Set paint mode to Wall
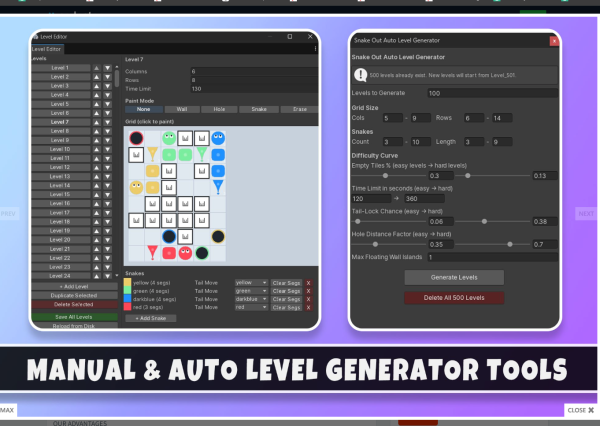This screenshot has height=426, width=600. 182,109
